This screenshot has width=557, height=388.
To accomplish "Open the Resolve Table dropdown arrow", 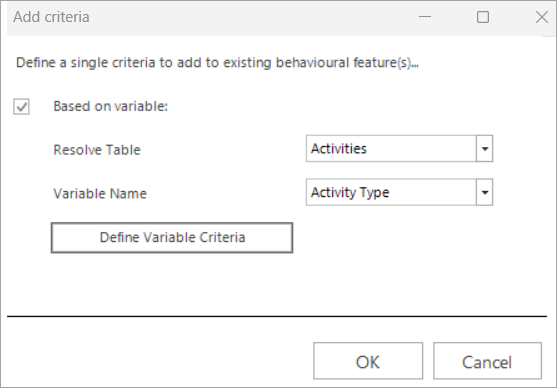I will click(485, 149).
